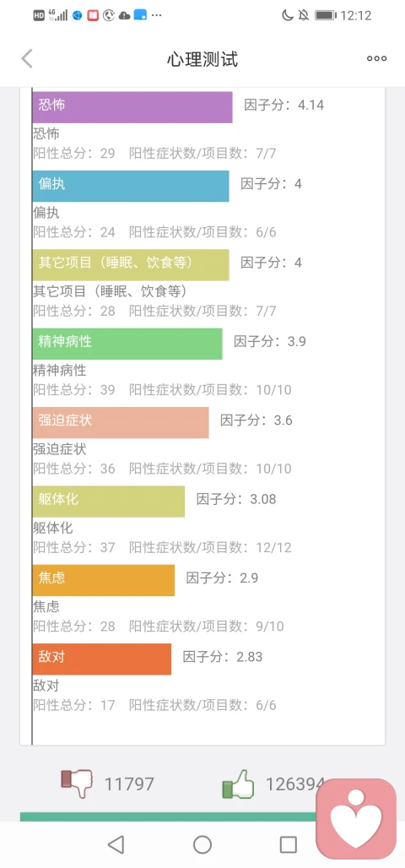This screenshot has height=868, width=405.
Task: Open the three-dot more options menu
Action: pyautogui.click(x=377, y=58)
